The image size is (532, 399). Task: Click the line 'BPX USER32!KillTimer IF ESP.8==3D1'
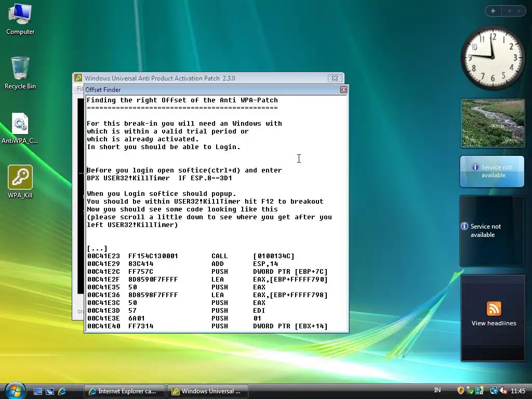159,178
